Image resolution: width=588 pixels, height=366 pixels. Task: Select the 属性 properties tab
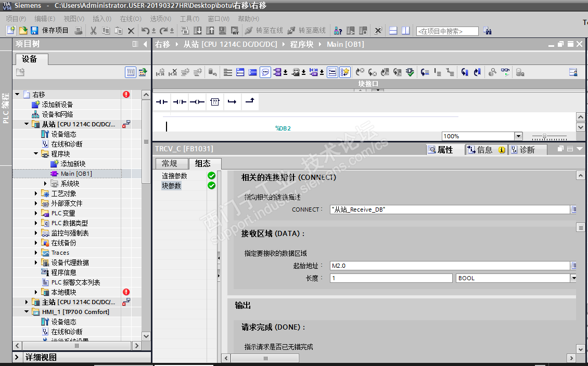coord(445,150)
